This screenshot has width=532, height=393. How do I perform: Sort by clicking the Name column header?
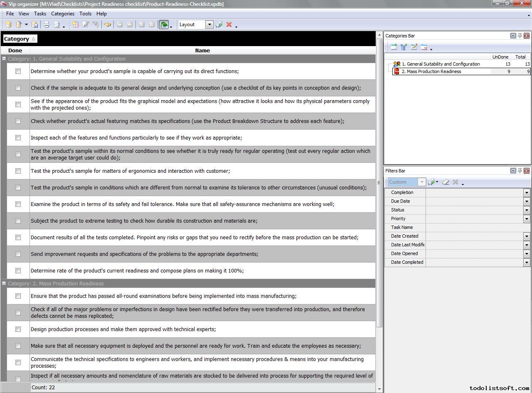[x=202, y=51]
